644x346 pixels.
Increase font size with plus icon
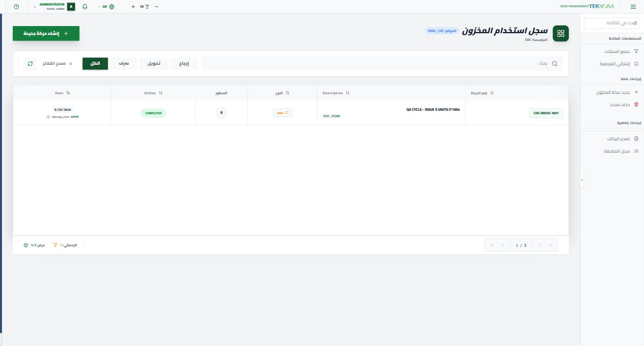[x=133, y=7]
